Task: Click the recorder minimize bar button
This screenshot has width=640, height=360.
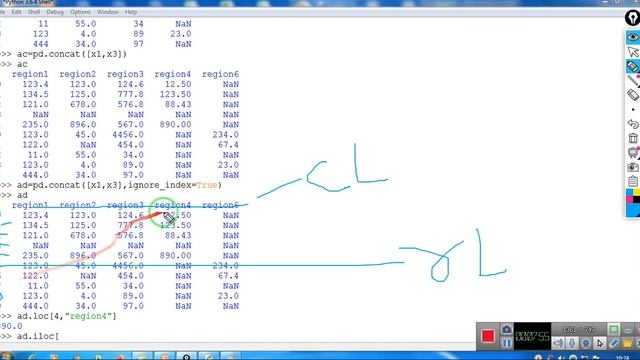Action: pos(628,329)
